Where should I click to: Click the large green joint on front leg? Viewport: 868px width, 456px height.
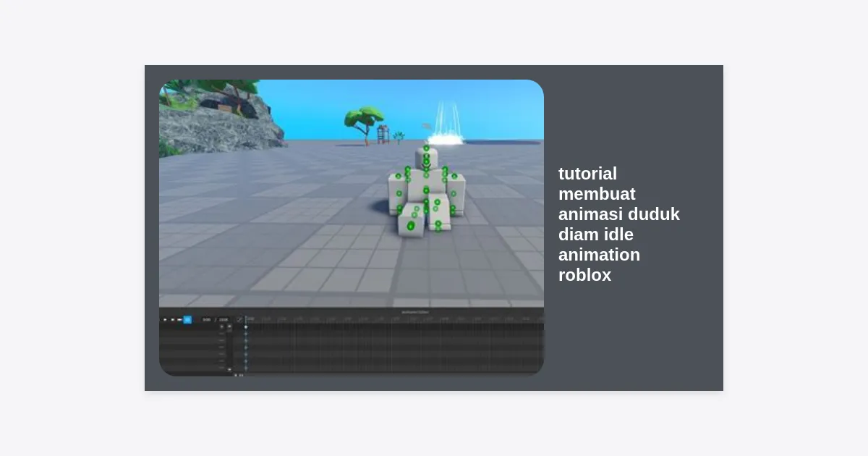click(411, 226)
